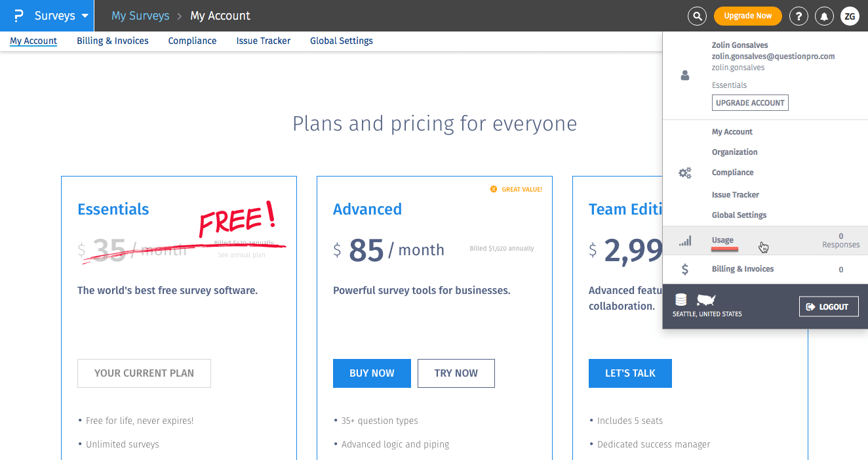Click Buy Now for Advanced plan
868x460 pixels.
click(x=372, y=373)
